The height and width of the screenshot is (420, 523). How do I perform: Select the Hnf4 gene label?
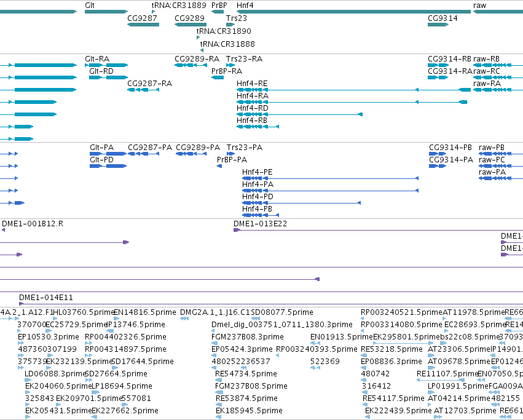(245, 6)
